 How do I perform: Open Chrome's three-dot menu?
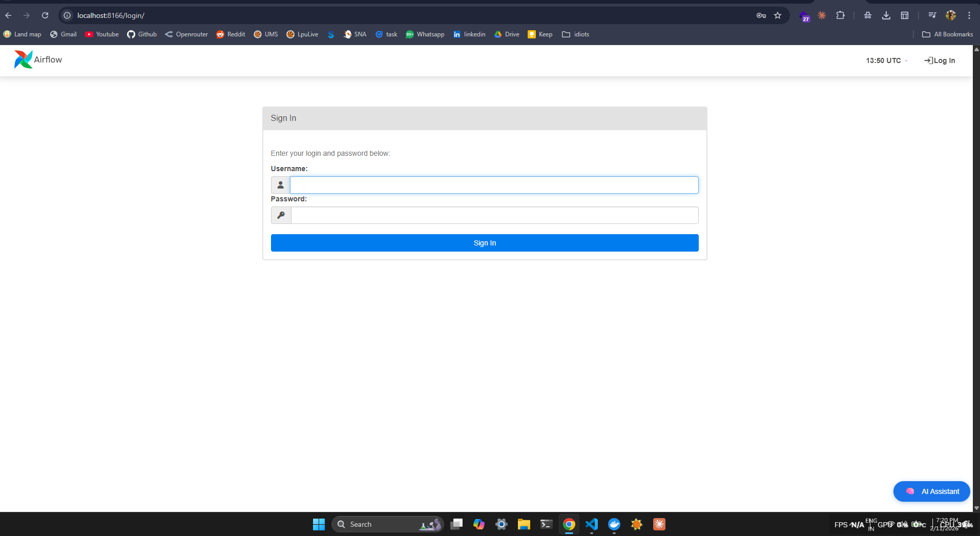coord(969,15)
